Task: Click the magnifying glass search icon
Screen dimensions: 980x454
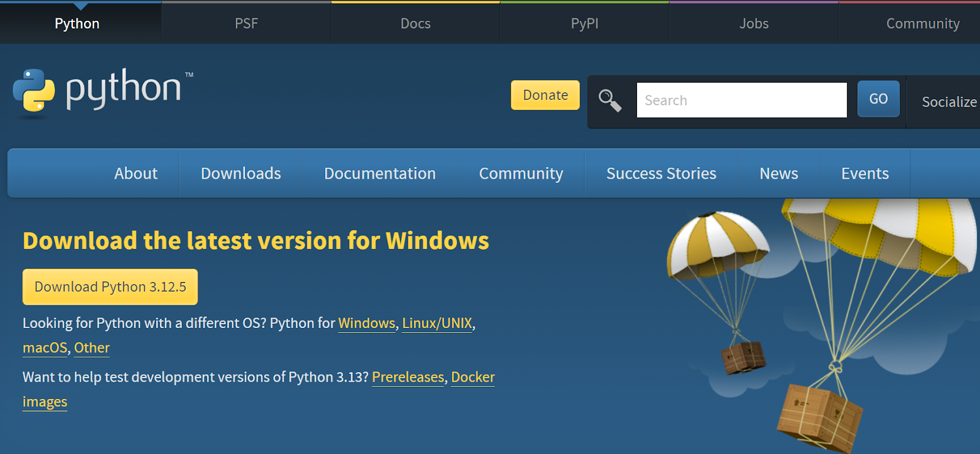Action: coord(610,100)
